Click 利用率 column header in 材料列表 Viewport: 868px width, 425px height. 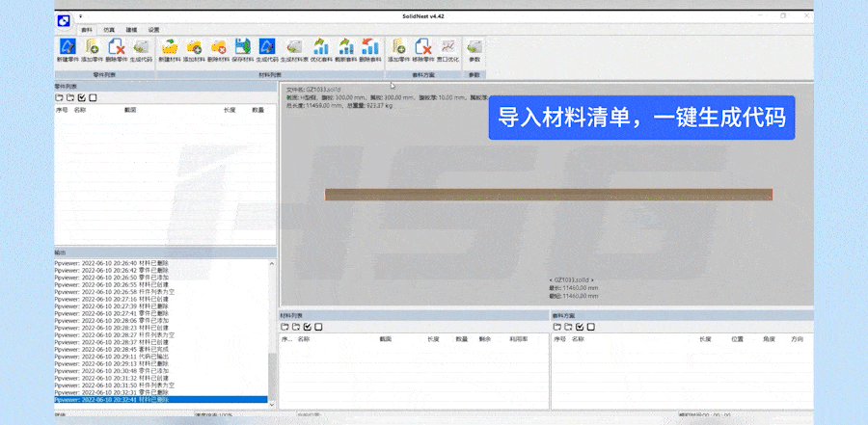[518, 339]
